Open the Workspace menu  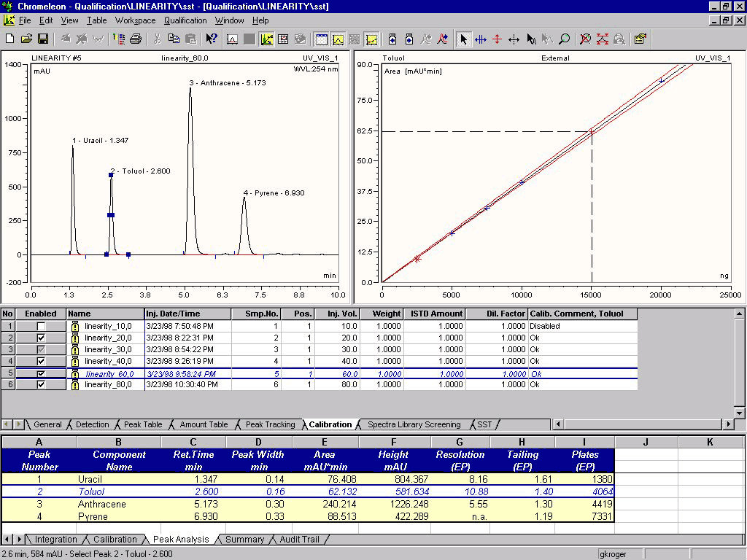135,20
